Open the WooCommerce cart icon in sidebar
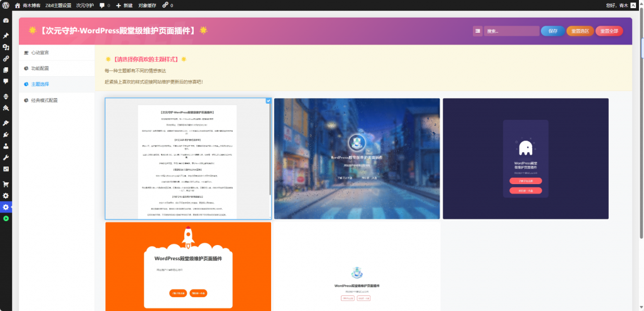This screenshot has width=644, height=311. point(6,184)
